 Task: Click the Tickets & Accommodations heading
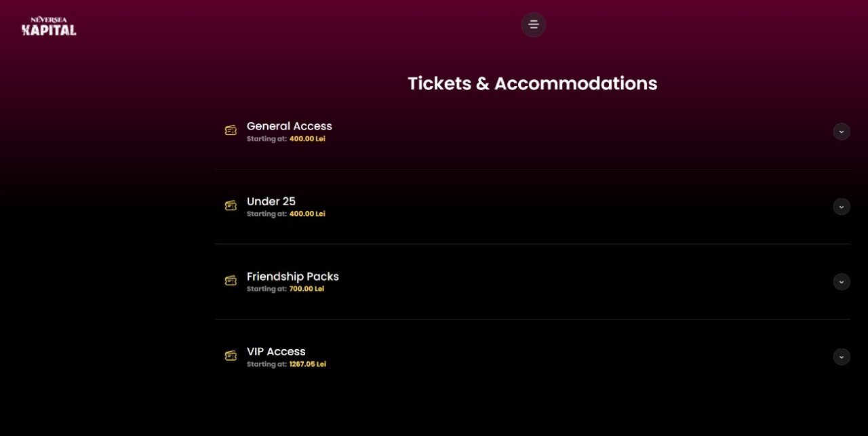(x=532, y=83)
